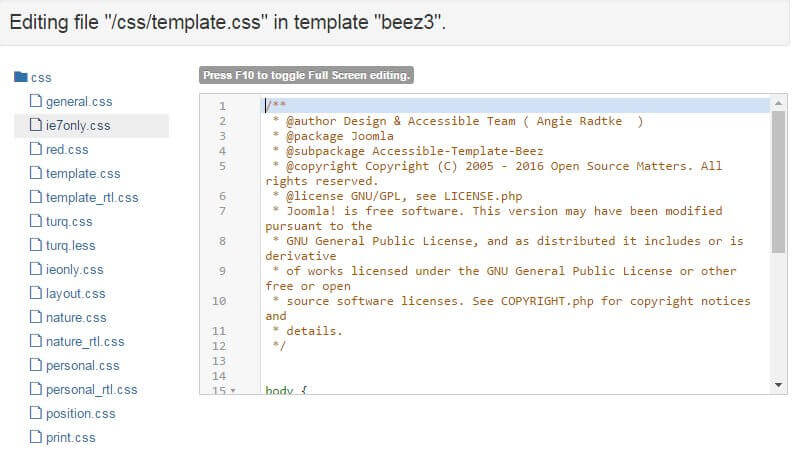Select the template_rtl.css file
Screen dimensions: 800x451
[92, 198]
